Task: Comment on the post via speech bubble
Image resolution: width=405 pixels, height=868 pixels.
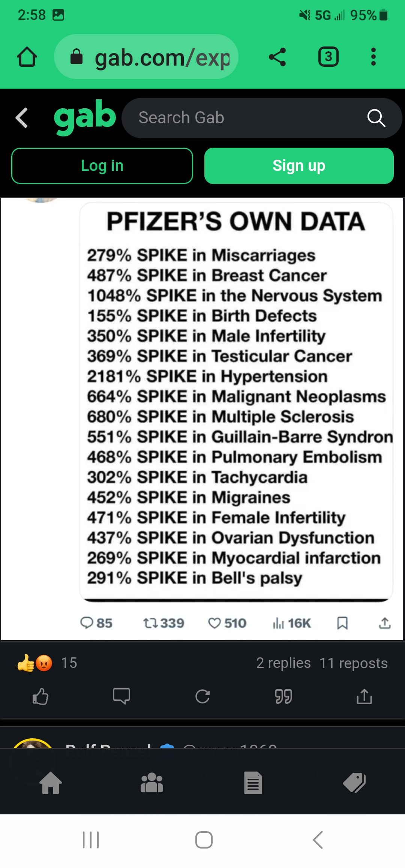Action: [x=121, y=697]
